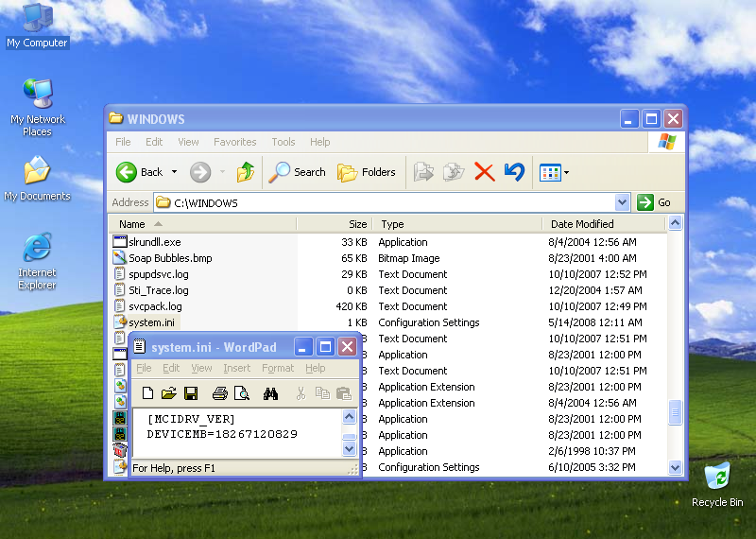Open WordPad File menu

pyautogui.click(x=144, y=368)
